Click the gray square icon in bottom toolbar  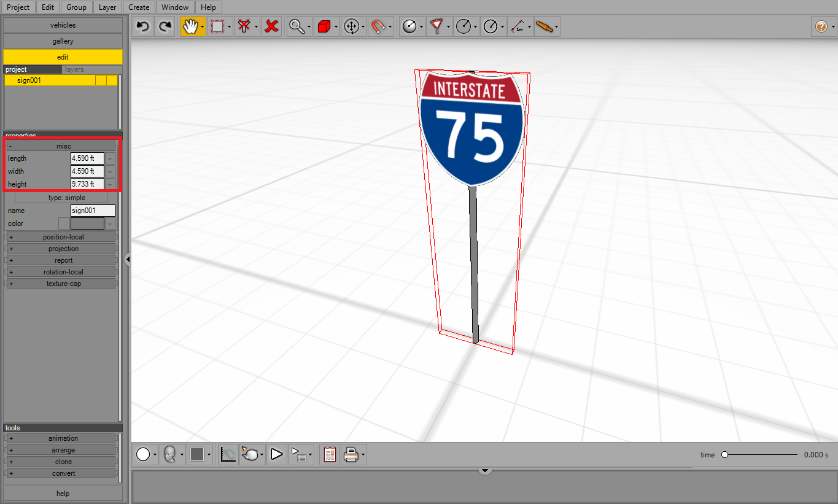pos(196,455)
